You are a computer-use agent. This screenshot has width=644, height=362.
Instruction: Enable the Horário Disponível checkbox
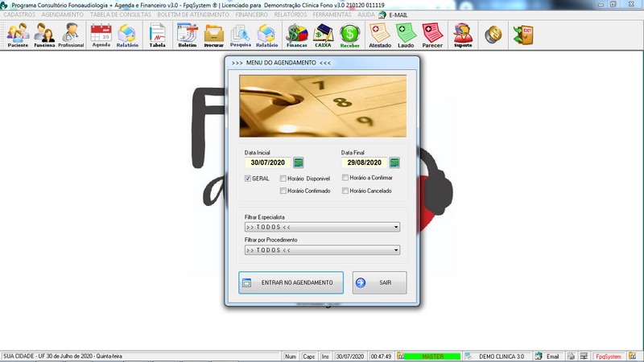click(x=283, y=179)
